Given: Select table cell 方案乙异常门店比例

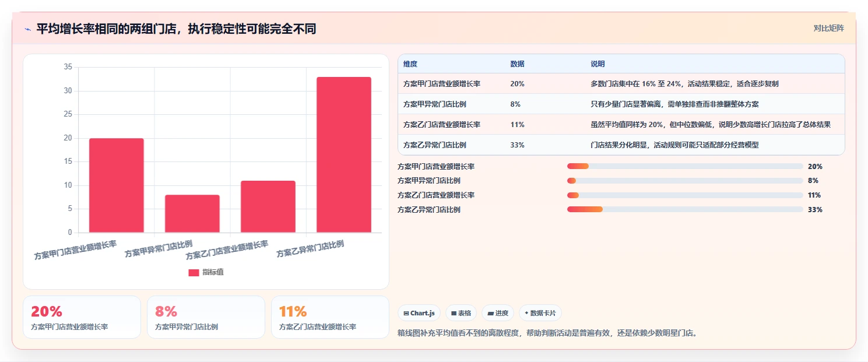Looking at the screenshot, I should pos(434,145).
